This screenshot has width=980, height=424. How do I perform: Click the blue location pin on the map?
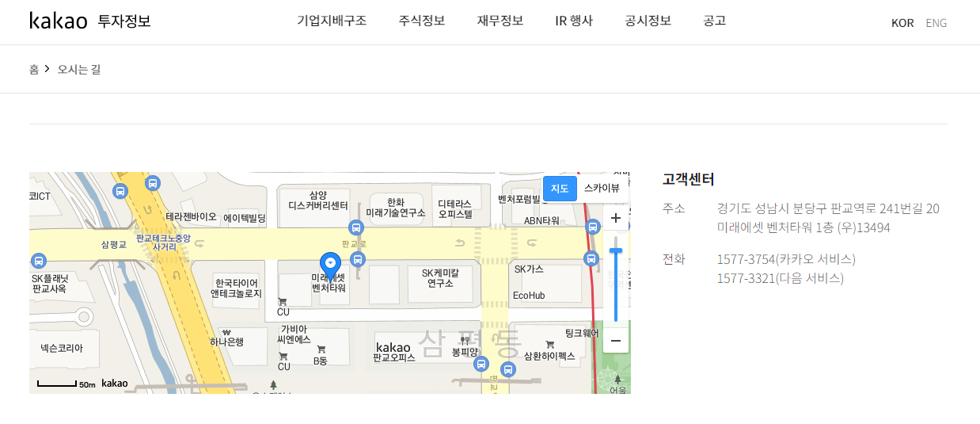pos(330,266)
